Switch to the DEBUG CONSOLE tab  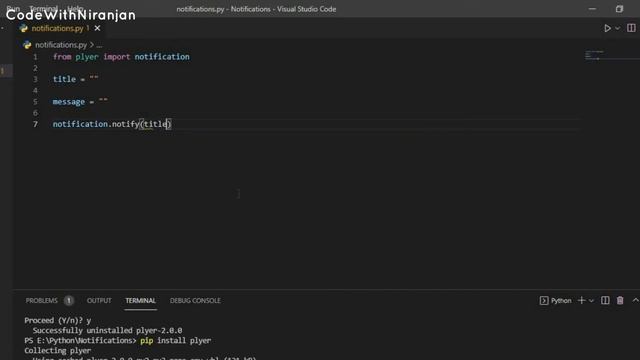click(x=195, y=300)
